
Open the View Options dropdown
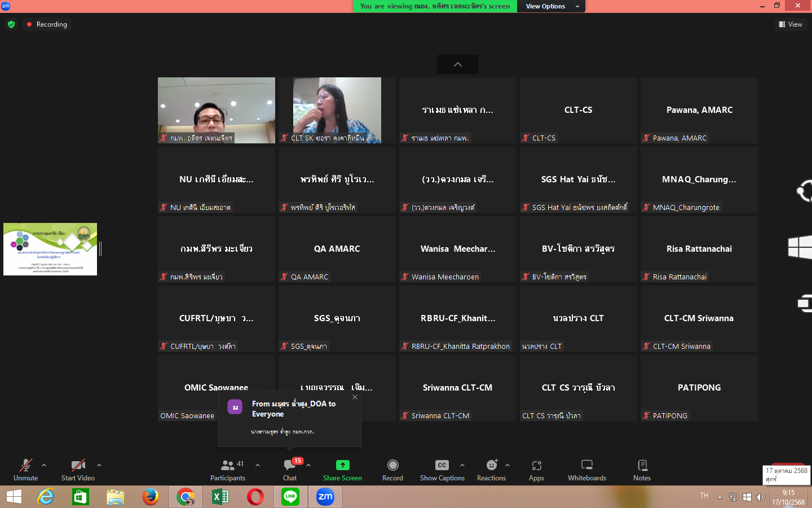[551, 6]
